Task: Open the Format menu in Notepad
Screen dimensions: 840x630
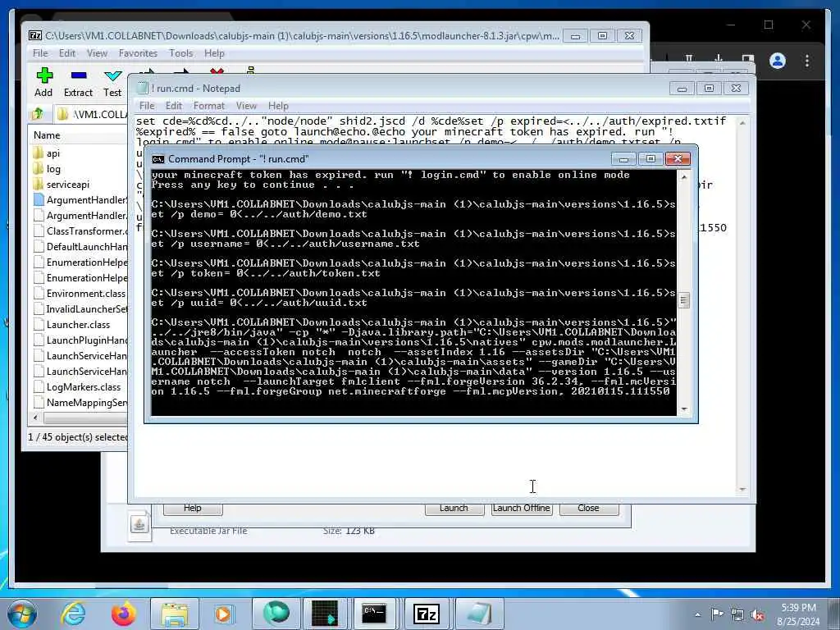Action: 209,106
